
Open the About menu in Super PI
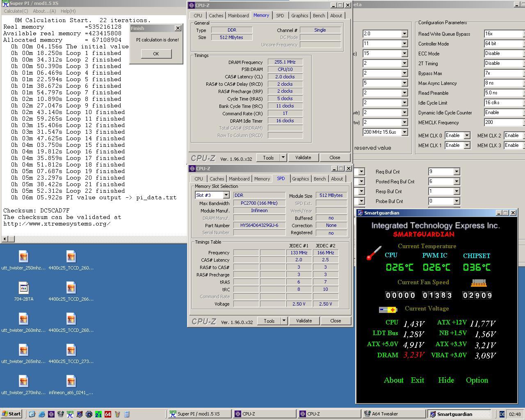click(44, 11)
